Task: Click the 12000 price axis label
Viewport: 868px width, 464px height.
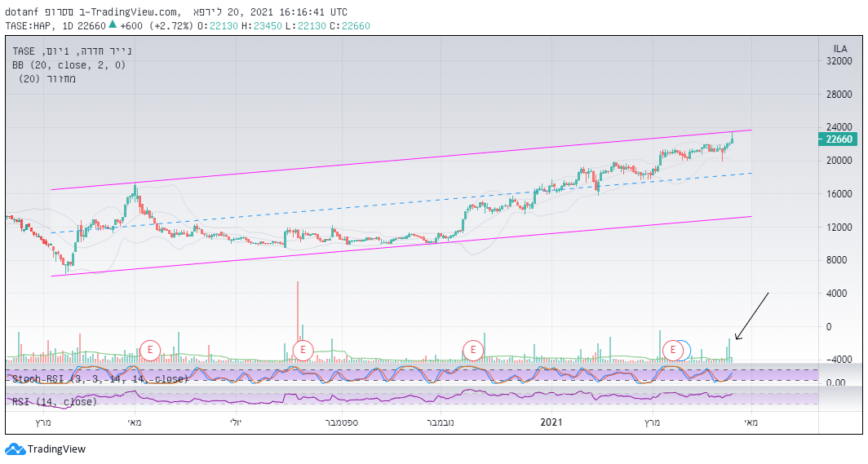Action: (839, 227)
